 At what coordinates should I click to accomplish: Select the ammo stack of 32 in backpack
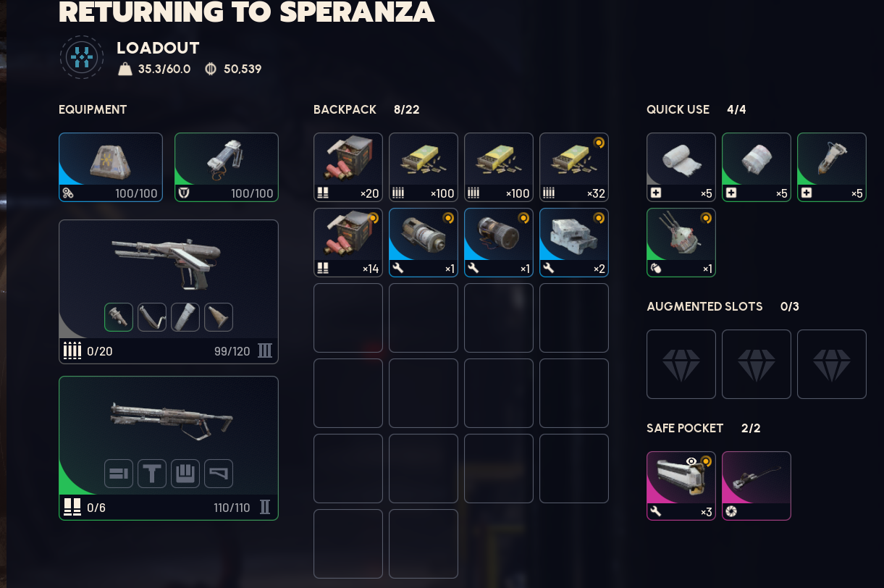pyautogui.click(x=574, y=167)
